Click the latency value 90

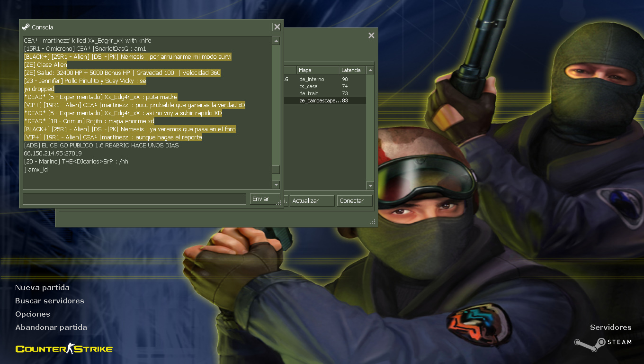point(345,79)
